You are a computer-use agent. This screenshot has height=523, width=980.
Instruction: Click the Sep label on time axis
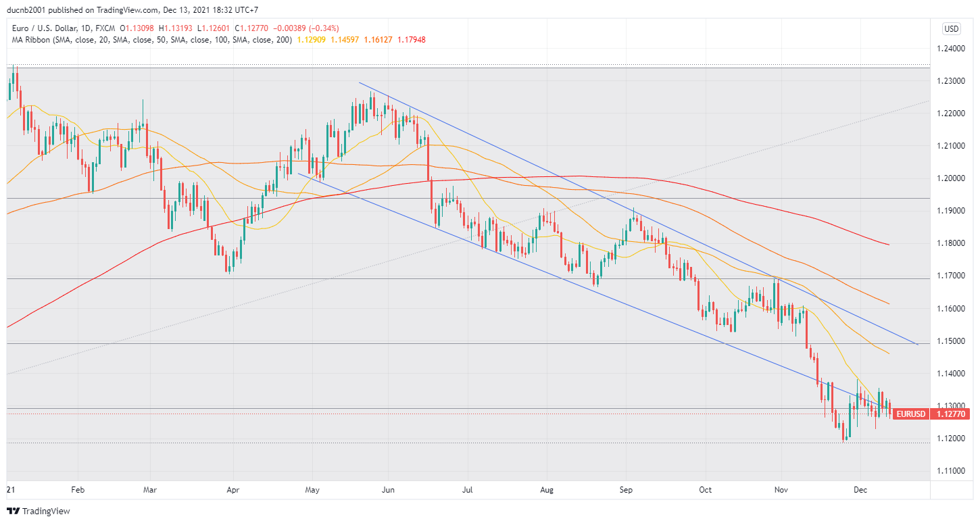(x=626, y=489)
